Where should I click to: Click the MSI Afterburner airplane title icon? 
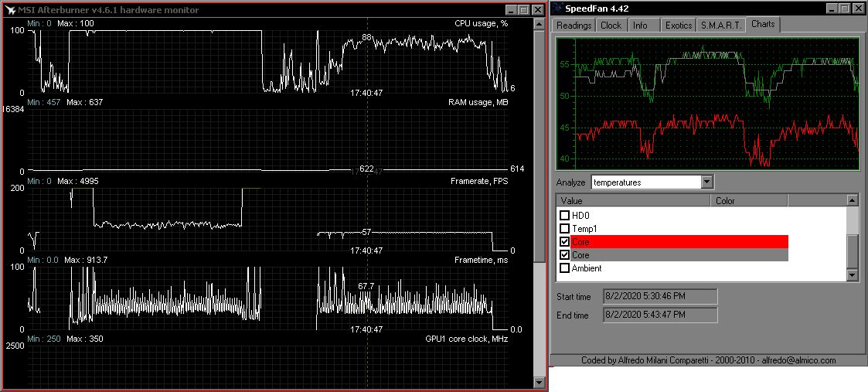(x=11, y=10)
